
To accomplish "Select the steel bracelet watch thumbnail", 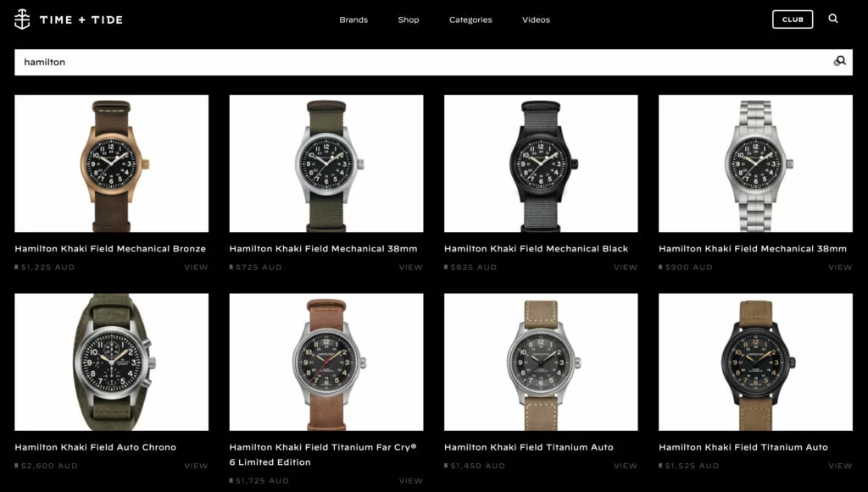I will 755,163.
